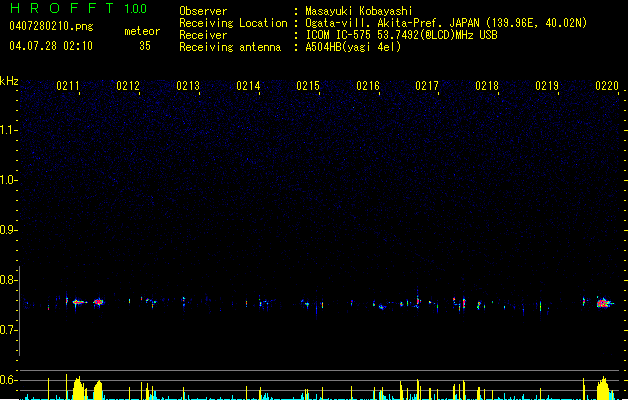Click the meteor count 35
Image resolution: width=629 pixels, height=400 pixels.
click(145, 46)
